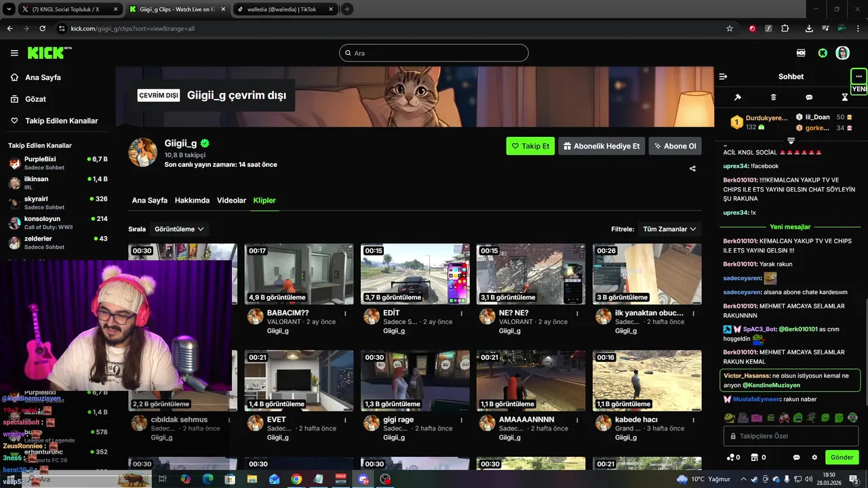Share the channel using the share icon

point(692,169)
